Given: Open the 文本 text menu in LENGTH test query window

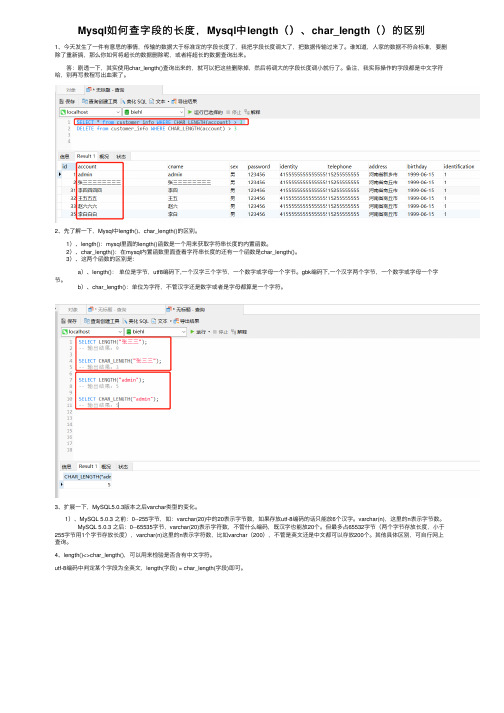Looking at the screenshot, I should [160, 321].
